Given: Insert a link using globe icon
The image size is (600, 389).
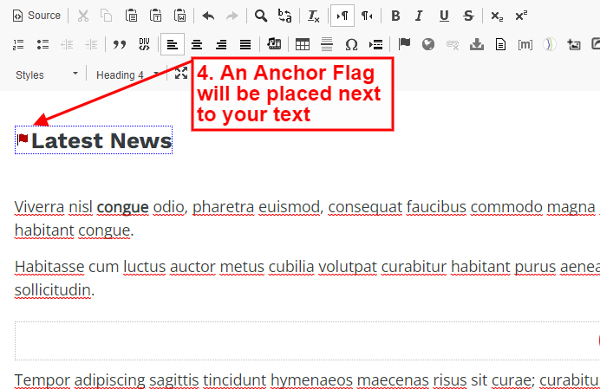Looking at the screenshot, I should (x=428, y=45).
